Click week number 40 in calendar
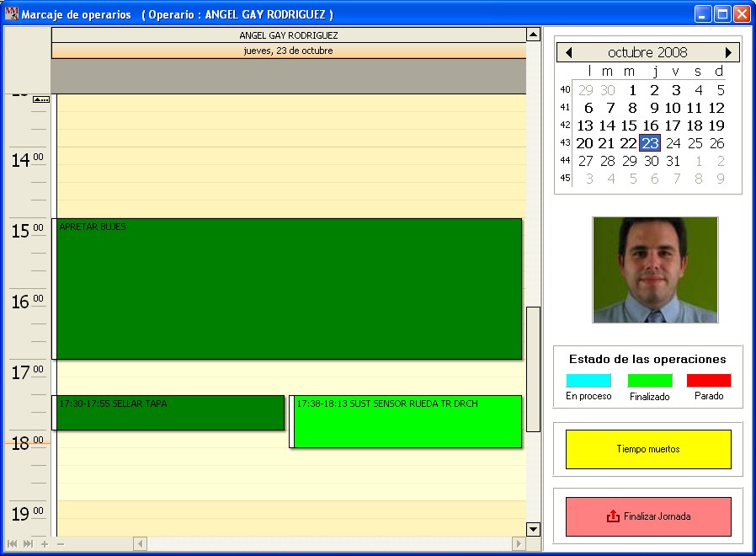Viewport: 756px width, 556px height. (x=565, y=89)
